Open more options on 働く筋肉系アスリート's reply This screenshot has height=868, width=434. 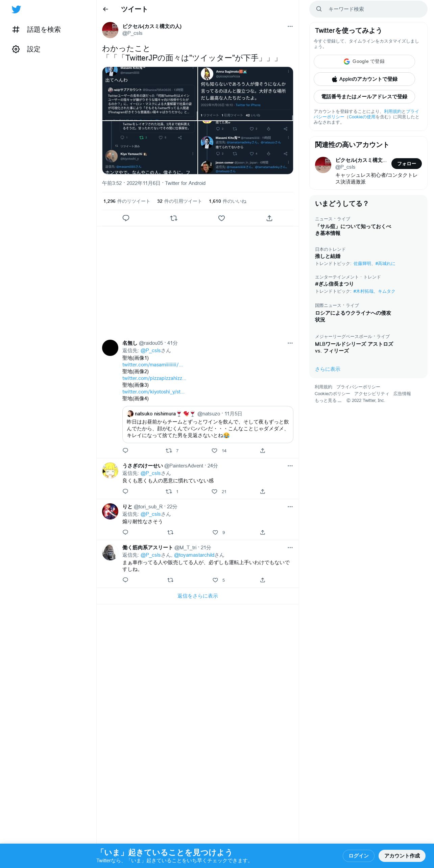[x=290, y=548]
